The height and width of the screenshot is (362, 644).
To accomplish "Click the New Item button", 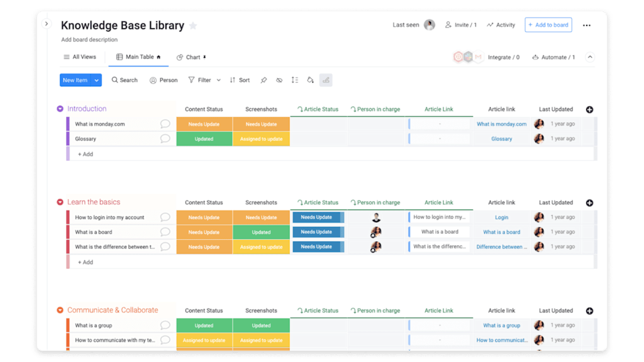I will (75, 80).
